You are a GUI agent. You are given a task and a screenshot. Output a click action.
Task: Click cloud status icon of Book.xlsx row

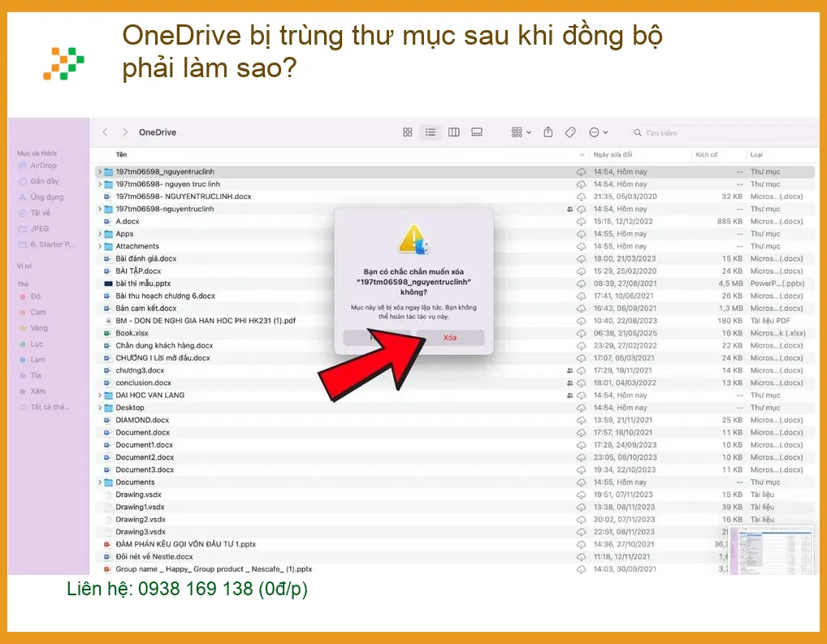(x=581, y=333)
